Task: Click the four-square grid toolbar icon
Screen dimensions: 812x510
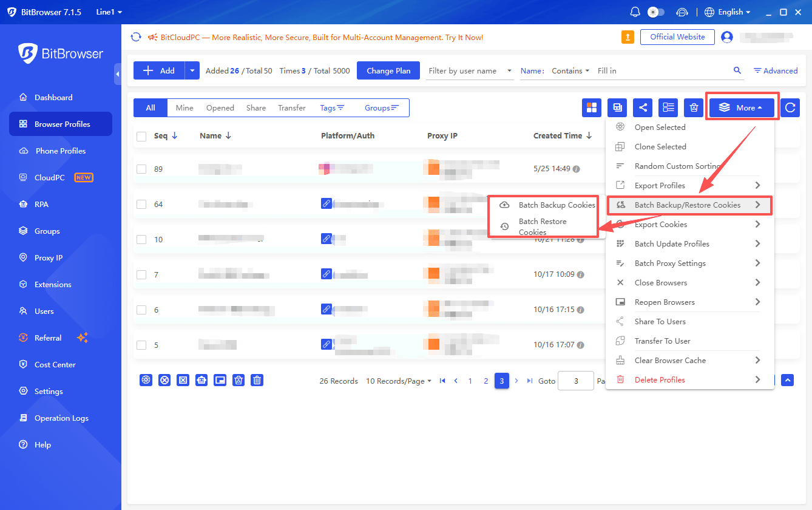Action: click(592, 107)
